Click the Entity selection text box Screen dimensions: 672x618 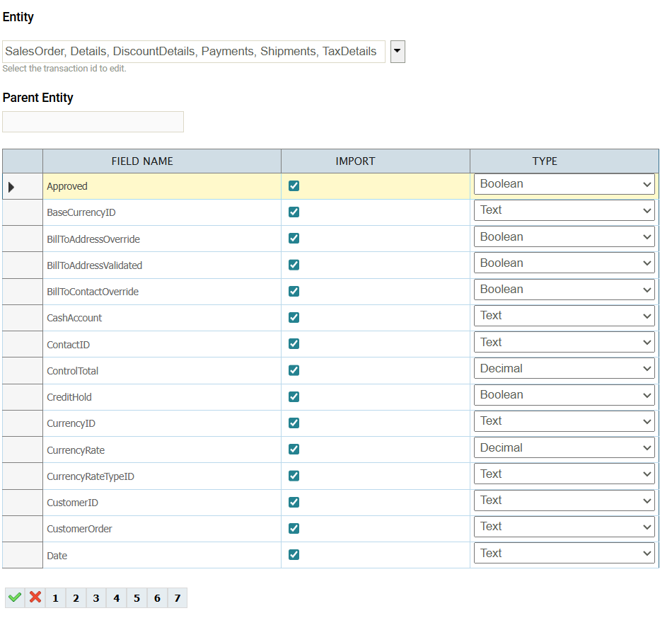click(x=194, y=52)
